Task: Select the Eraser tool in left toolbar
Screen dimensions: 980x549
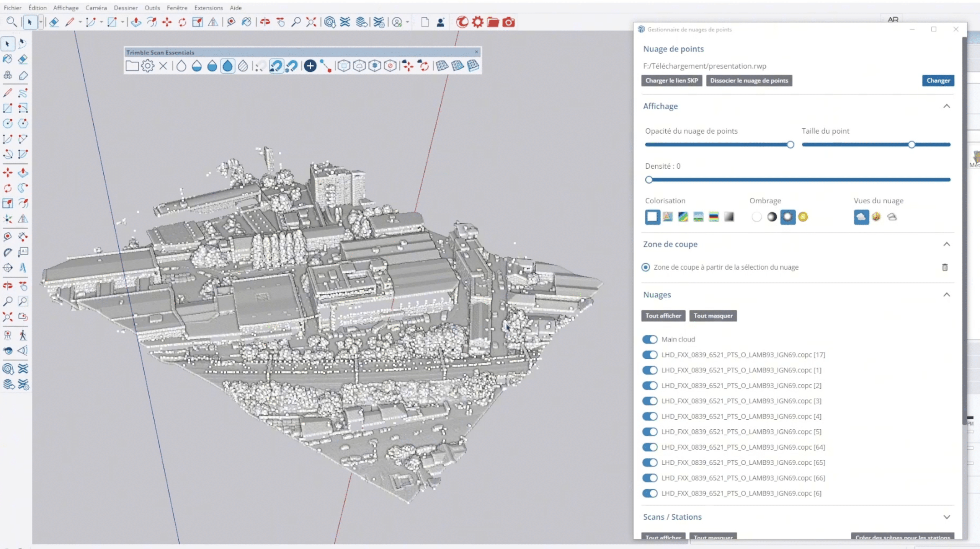Action: (x=23, y=59)
